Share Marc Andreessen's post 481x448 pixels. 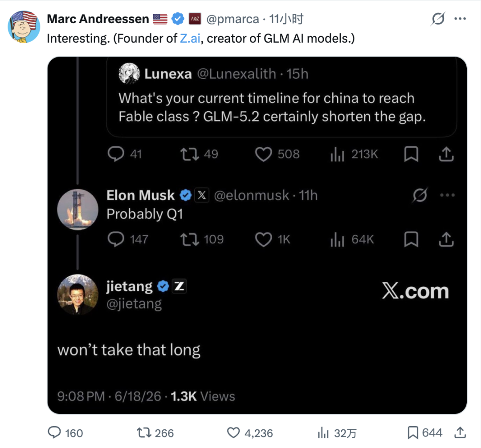460,432
